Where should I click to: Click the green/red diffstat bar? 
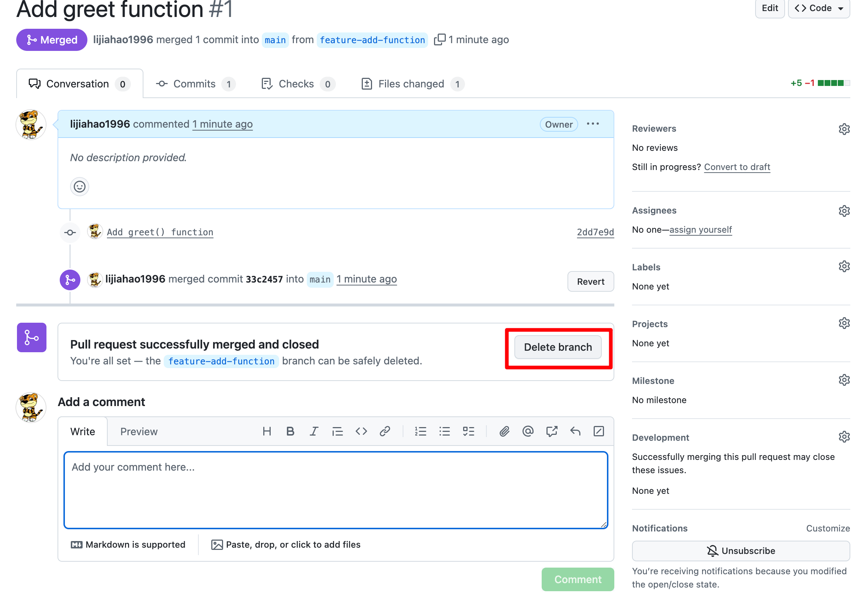click(833, 83)
